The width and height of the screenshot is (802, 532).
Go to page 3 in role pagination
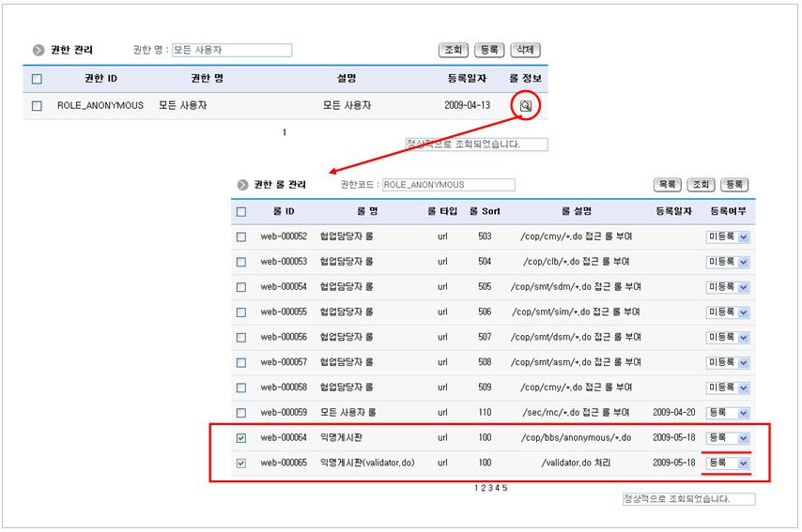491,488
